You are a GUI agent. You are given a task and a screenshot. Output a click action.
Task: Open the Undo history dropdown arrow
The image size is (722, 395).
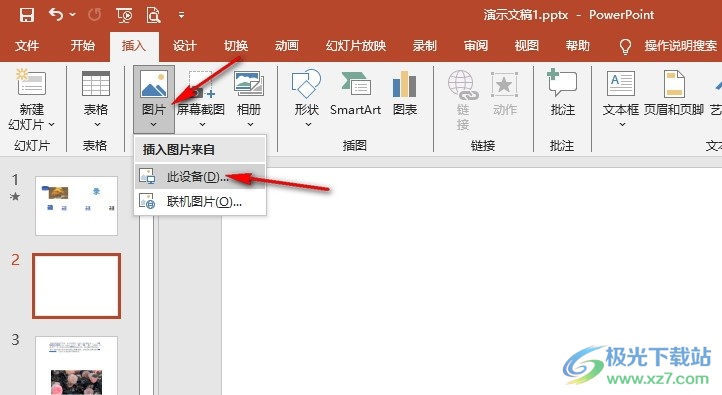point(73,15)
